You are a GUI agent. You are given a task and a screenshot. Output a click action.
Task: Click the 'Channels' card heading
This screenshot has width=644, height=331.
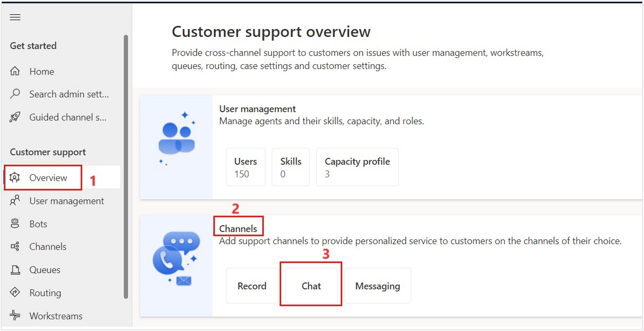pos(238,229)
